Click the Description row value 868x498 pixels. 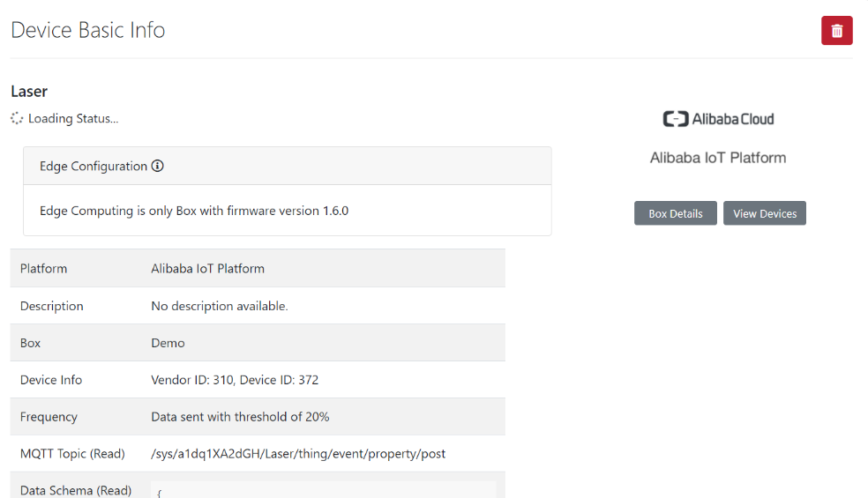tap(220, 306)
